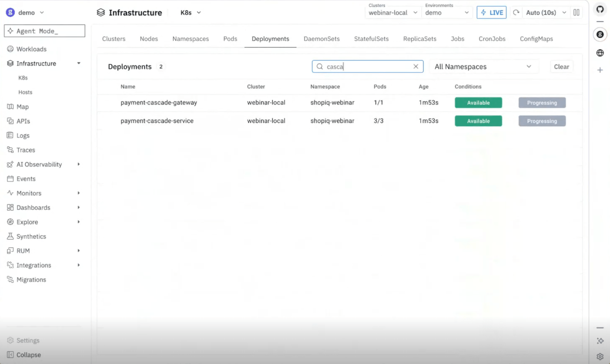Clear search text with the X icon

[x=416, y=67]
